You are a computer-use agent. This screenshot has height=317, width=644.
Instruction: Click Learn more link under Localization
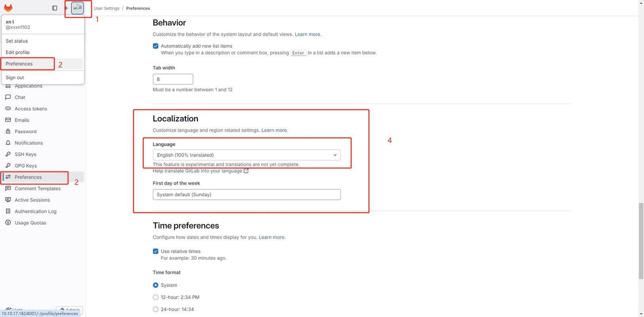coord(274,130)
